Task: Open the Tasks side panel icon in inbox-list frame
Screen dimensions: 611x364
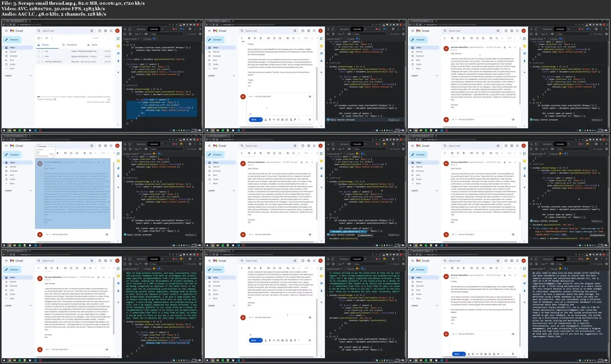Action: [x=118, y=53]
